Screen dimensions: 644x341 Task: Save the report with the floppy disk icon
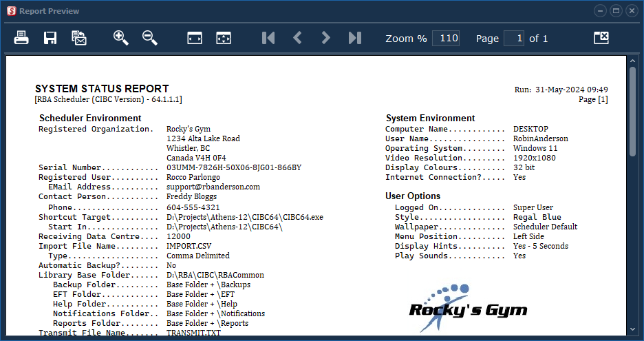[50, 39]
